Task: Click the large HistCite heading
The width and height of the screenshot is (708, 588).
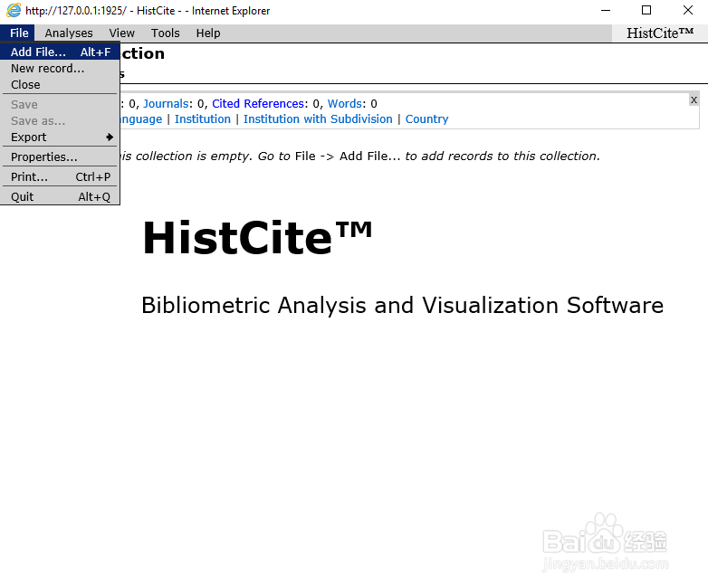Action: [257, 237]
